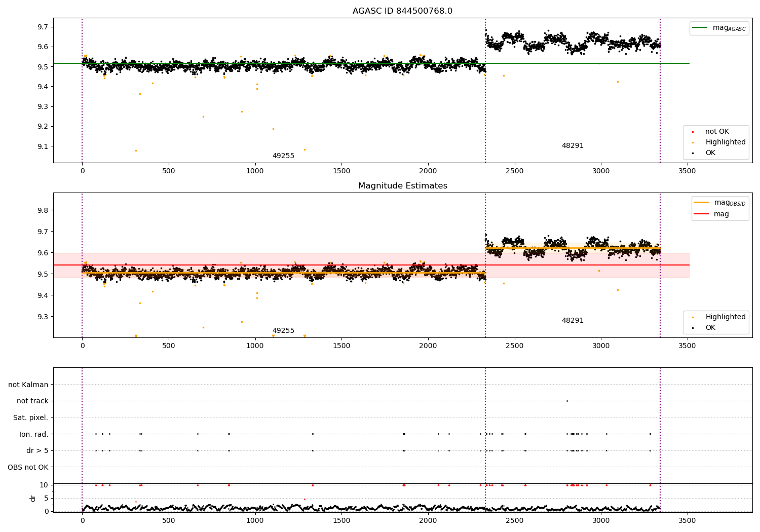Click the 'not track' row label
This screenshot has width=760, height=532.
[x=32, y=401]
